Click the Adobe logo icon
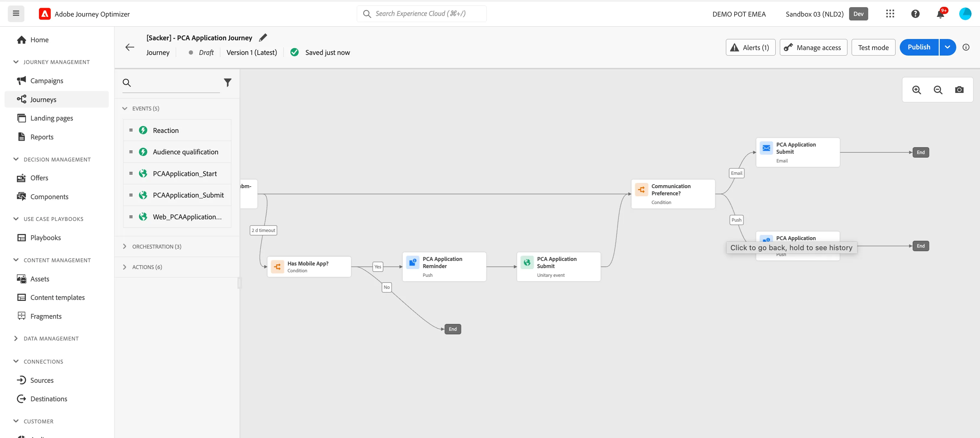Image resolution: width=980 pixels, height=438 pixels. tap(45, 14)
